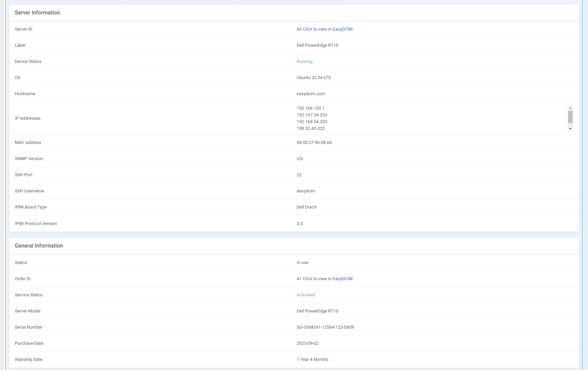Viewport: 588px width, 370px height.
Task: Click the IPMI Board Type Dell Drac9 value
Action: point(306,207)
